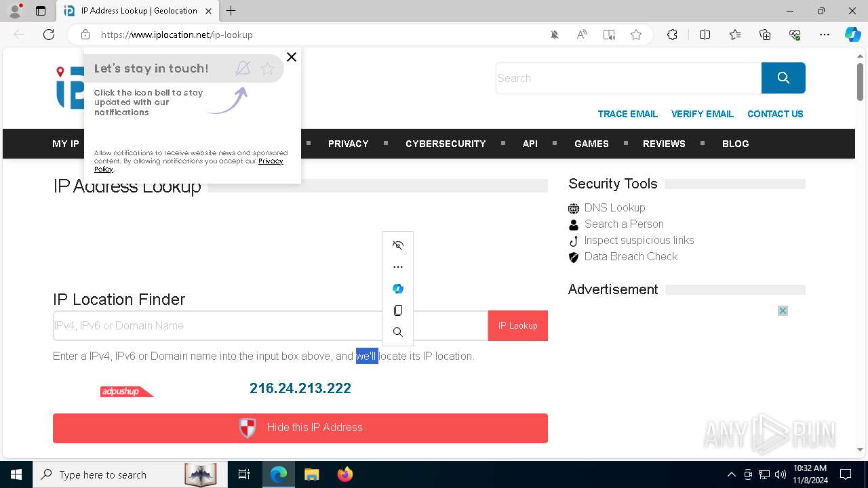This screenshot has width=868, height=488.
Task: Click the site Search input field
Action: click(x=629, y=78)
